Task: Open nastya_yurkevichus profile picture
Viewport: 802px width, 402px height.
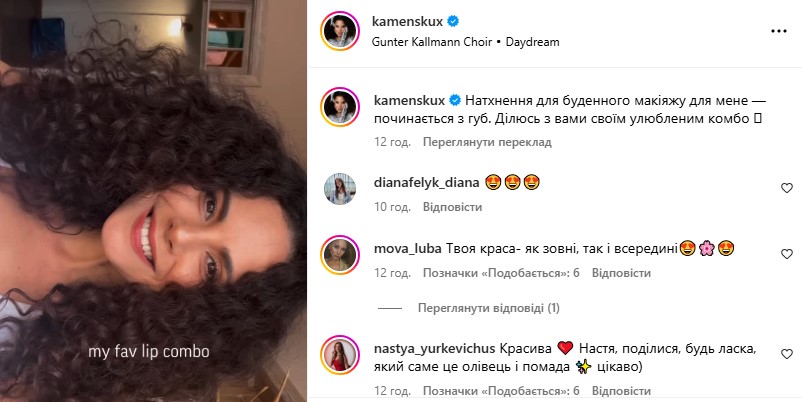Action: point(340,355)
